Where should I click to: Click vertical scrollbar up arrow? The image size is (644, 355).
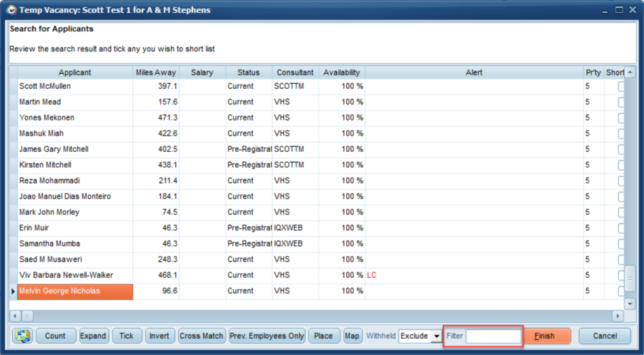630,72
